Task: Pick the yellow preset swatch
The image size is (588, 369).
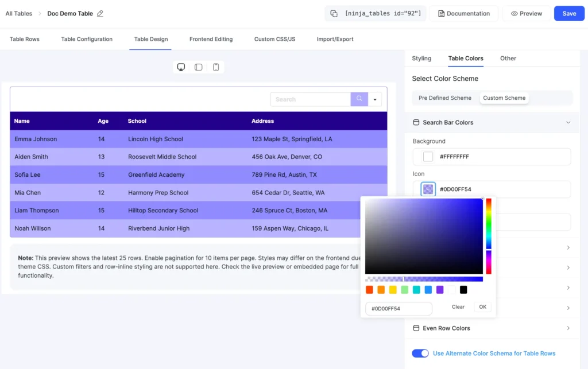Action: tap(393, 290)
